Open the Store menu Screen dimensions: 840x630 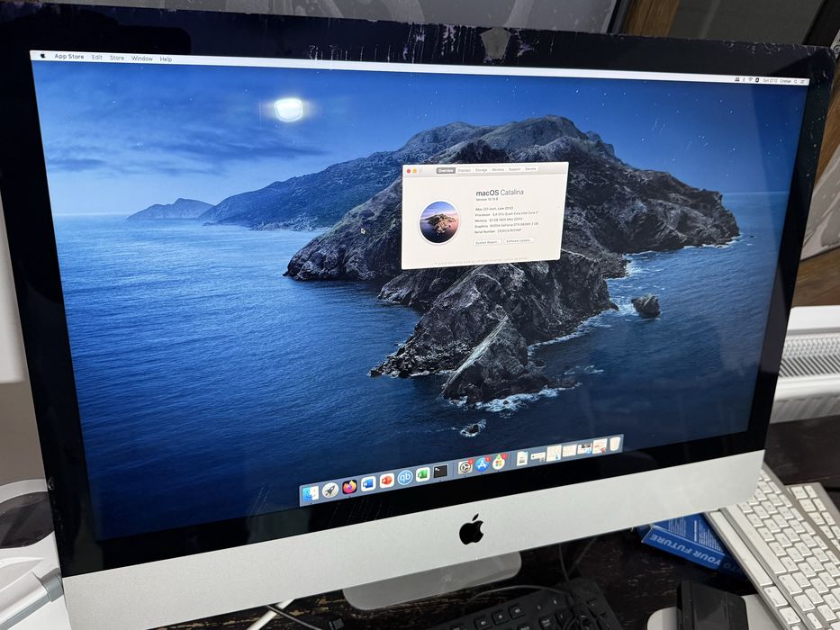click(117, 58)
